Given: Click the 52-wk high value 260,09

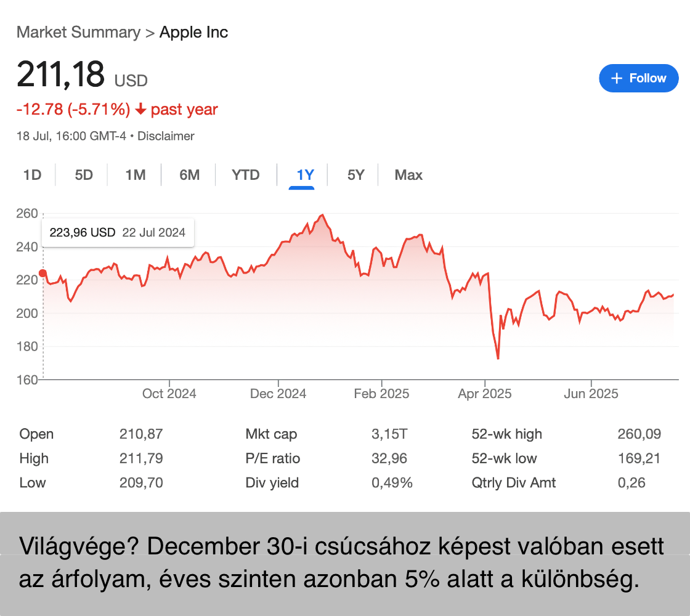Looking at the screenshot, I should tap(639, 434).
